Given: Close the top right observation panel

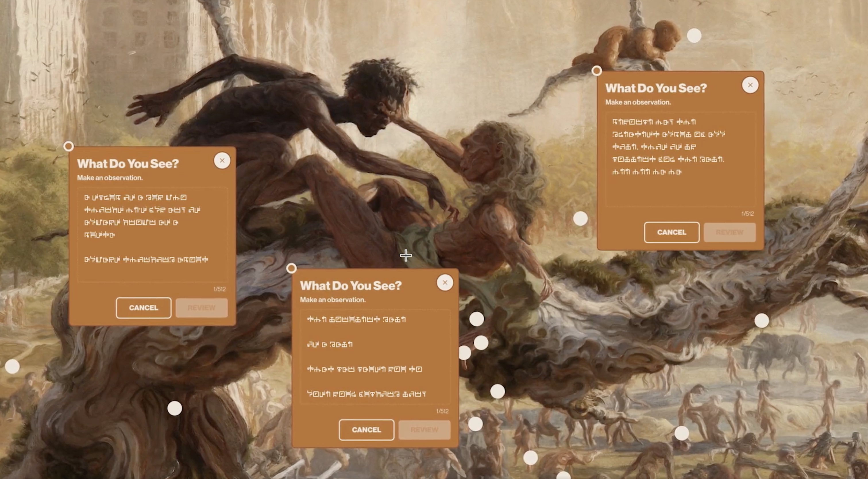Looking at the screenshot, I should point(750,85).
